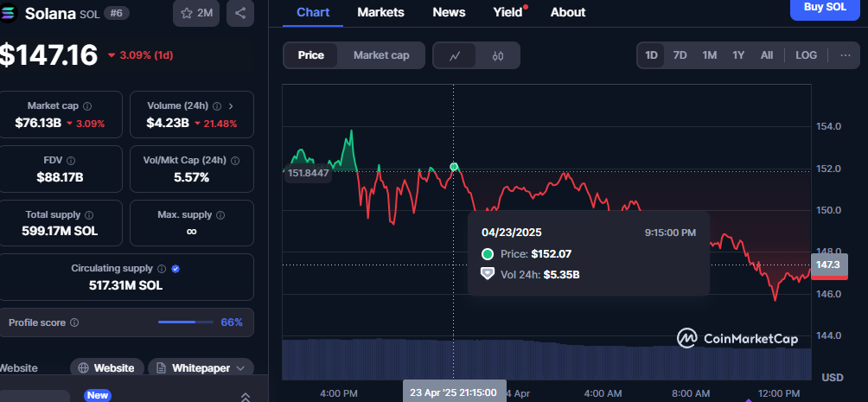Open the Whitepaper dropdown
Screen dimensions: 868x402
coord(201,367)
